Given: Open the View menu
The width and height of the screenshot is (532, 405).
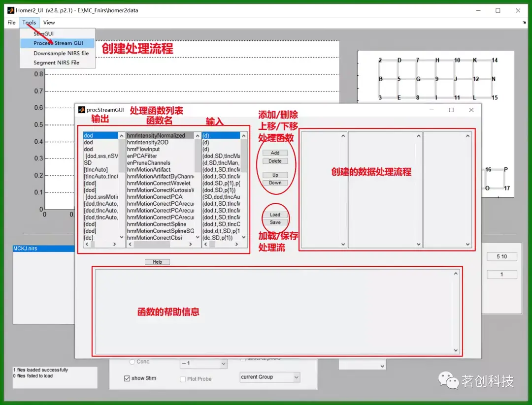Looking at the screenshot, I should pos(49,22).
